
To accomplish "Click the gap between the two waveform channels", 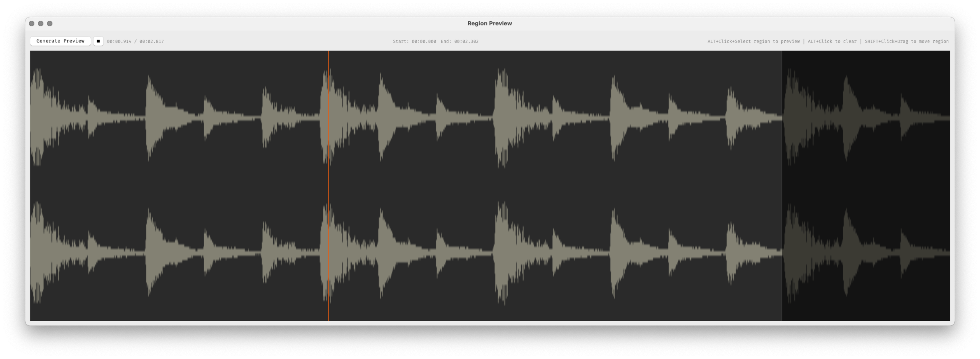I will coord(418,185).
